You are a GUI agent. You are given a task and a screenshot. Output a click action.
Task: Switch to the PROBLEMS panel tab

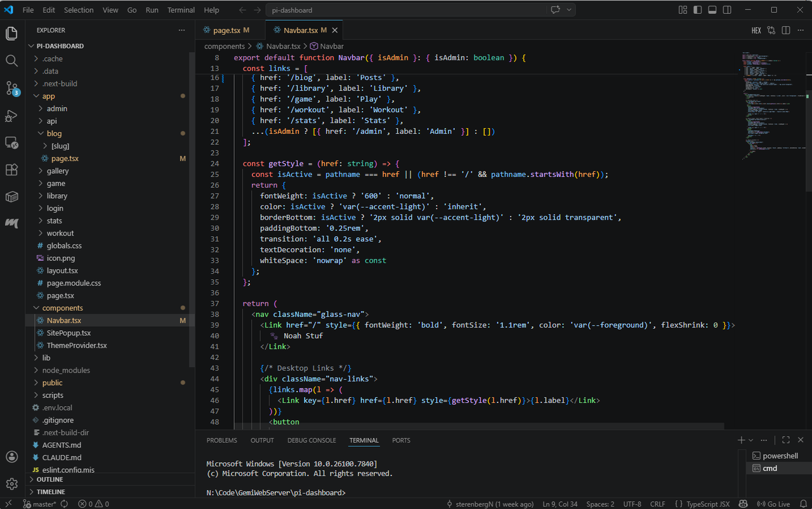pos(221,440)
